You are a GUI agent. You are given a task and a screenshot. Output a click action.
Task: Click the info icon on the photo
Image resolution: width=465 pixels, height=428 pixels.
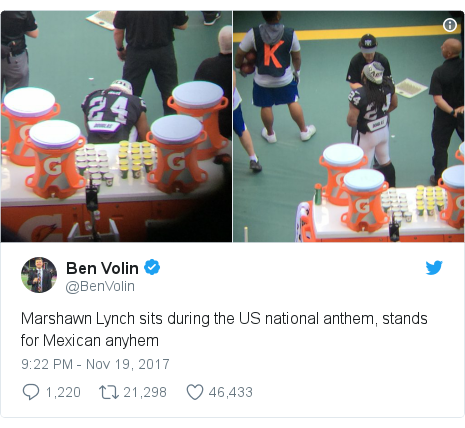tap(450, 25)
